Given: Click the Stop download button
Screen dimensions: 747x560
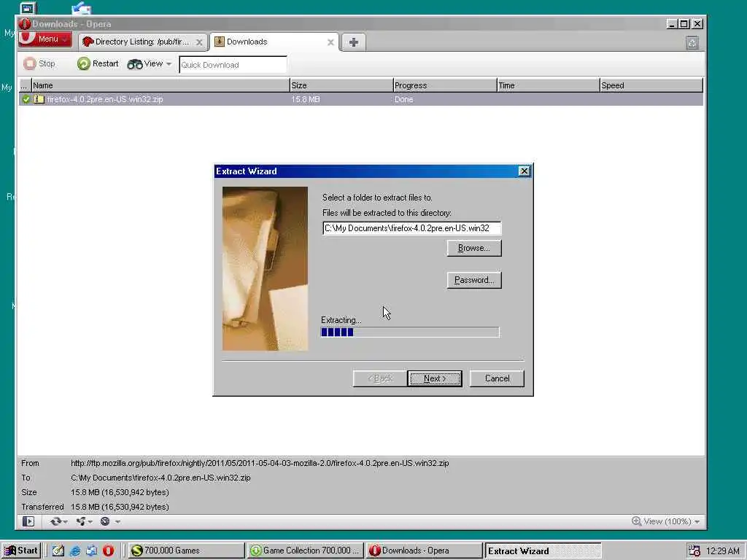Looking at the screenshot, I should click(x=39, y=64).
